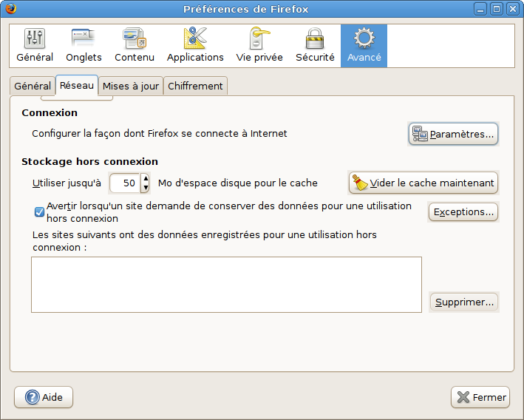Viewport: 524px width, 420px height.
Task: Switch to the Réseau tab
Action: (77, 85)
